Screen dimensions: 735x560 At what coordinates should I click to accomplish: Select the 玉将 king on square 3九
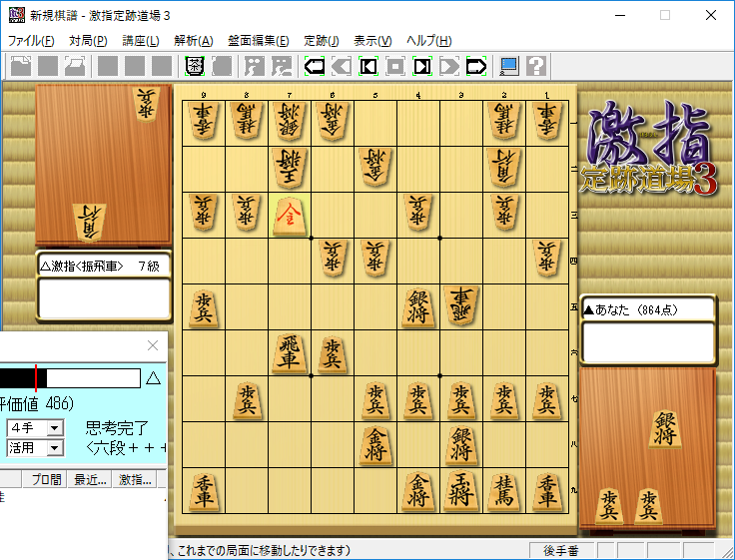[461, 491]
